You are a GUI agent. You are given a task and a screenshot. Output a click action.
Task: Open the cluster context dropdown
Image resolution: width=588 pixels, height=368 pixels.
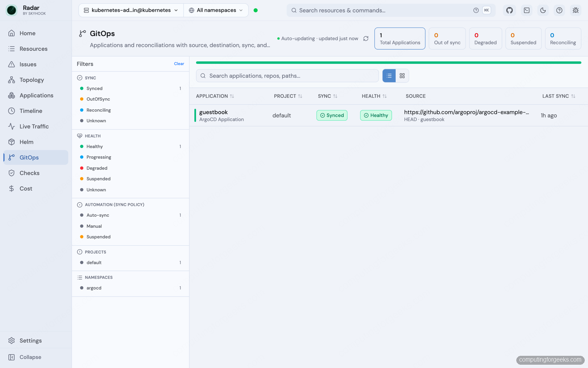pyautogui.click(x=131, y=10)
